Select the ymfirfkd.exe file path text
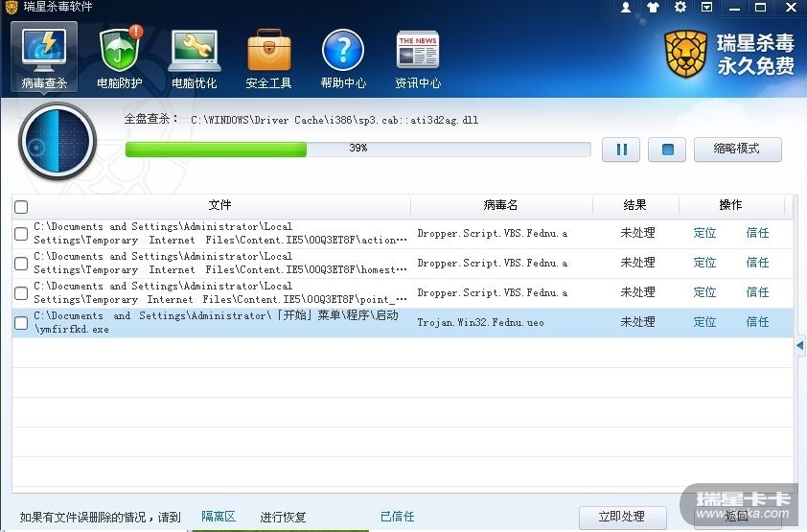The image size is (807, 532). click(x=217, y=322)
